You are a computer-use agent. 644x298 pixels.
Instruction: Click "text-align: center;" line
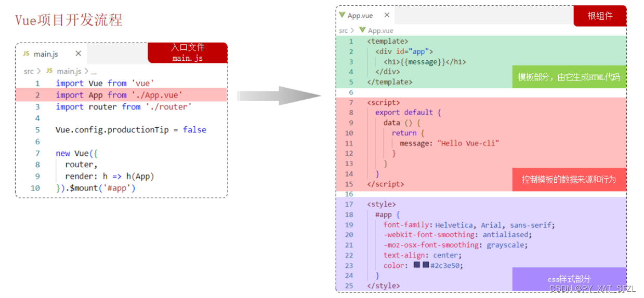[423, 255]
